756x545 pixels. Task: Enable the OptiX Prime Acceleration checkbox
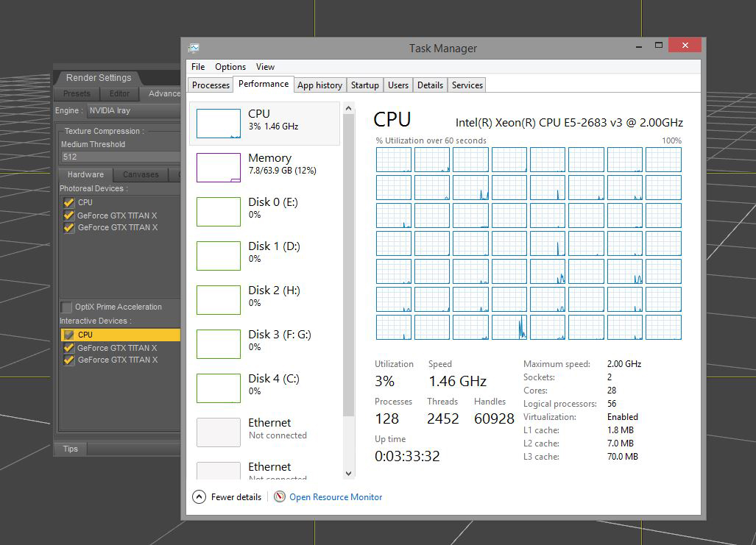click(66, 307)
